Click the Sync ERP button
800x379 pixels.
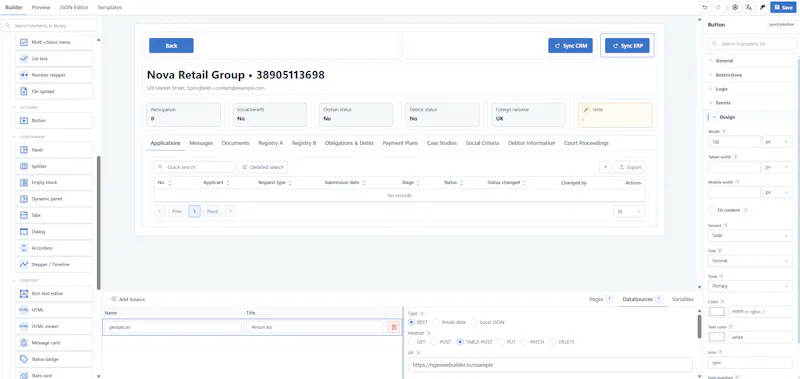point(627,45)
